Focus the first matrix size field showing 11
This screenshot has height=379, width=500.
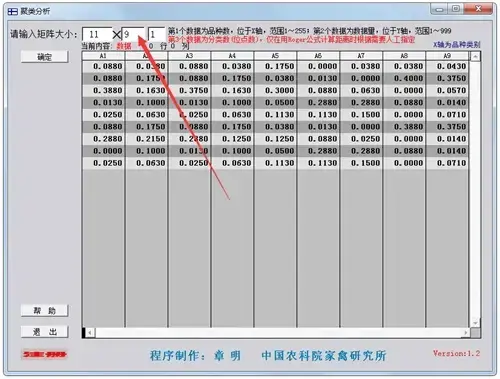pos(97,34)
